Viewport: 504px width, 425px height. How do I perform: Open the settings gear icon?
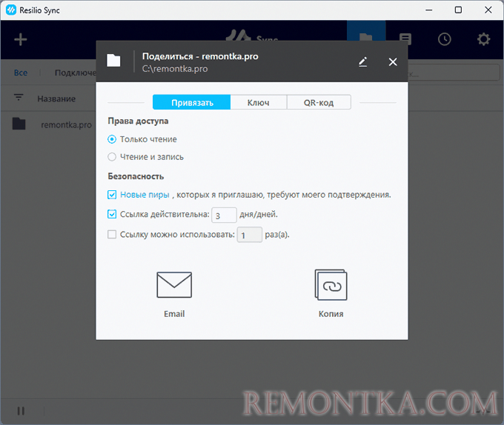click(483, 39)
